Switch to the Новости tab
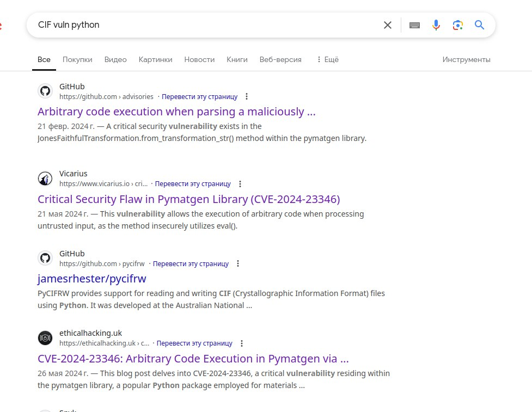 pyautogui.click(x=199, y=59)
